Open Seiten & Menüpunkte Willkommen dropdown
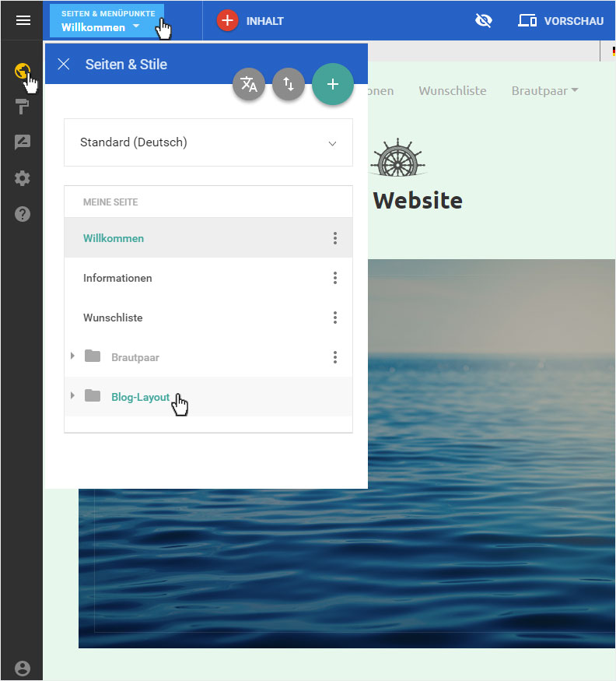616x681 pixels. [x=107, y=21]
